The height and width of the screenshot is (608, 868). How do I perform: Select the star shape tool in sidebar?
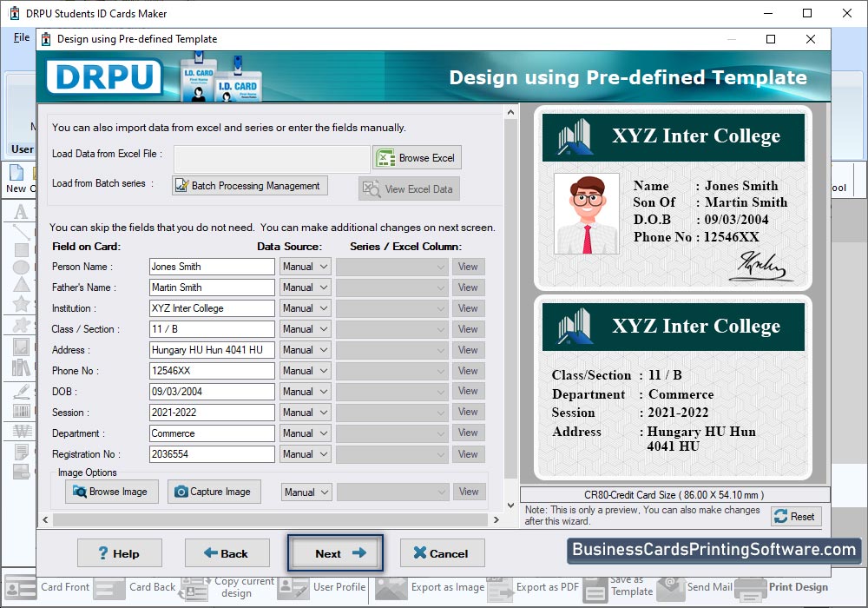tap(21, 303)
